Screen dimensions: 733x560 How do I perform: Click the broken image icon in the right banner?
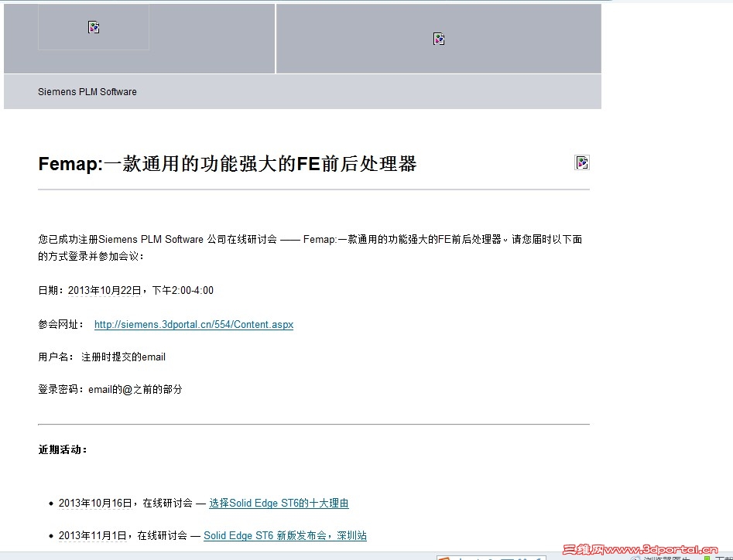point(438,38)
